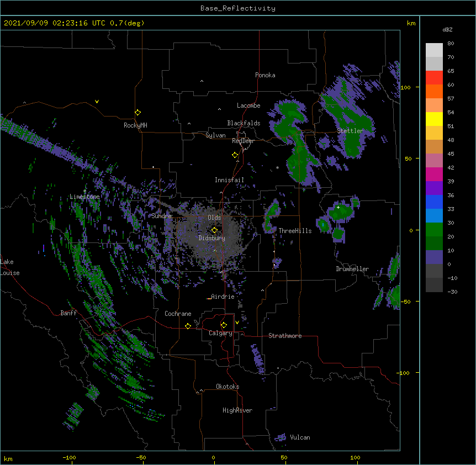
Task: Click the yellow diamond marker at Olds
Action: coord(214,230)
